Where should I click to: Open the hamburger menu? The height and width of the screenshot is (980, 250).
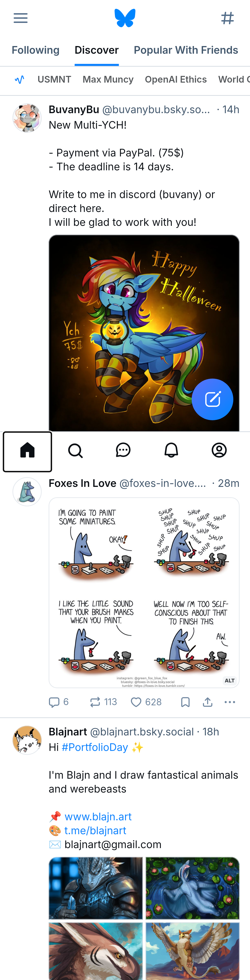[x=21, y=18]
